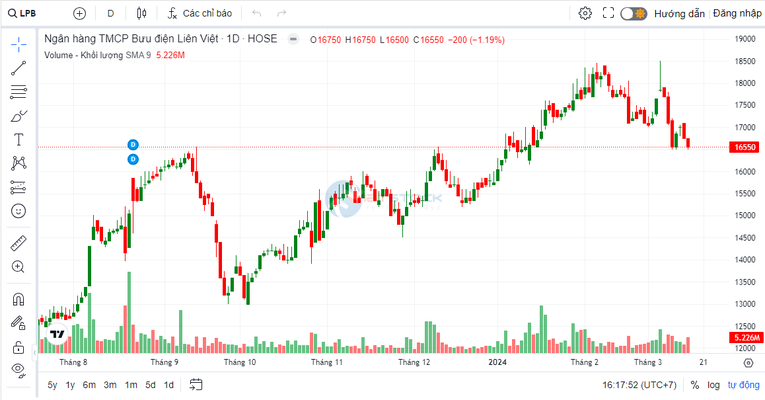Toggle the Hướng dẫn switch
The width and height of the screenshot is (765, 400).
click(633, 14)
